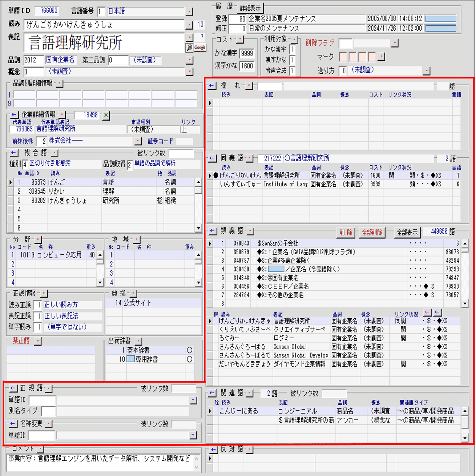The height and width of the screenshot is (476, 476).
Task: Click the back arrow beside 揺れ
Action: coord(212,86)
